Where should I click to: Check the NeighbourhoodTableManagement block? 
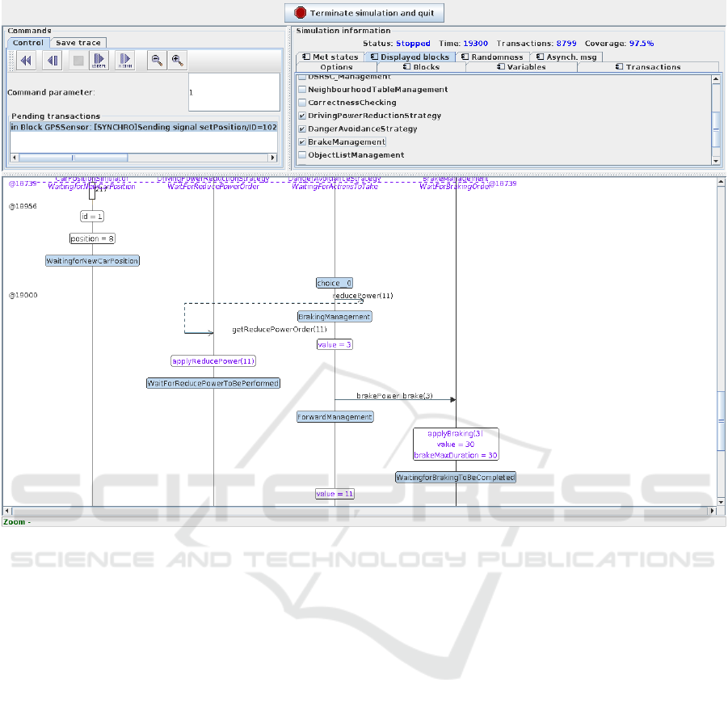(x=302, y=90)
